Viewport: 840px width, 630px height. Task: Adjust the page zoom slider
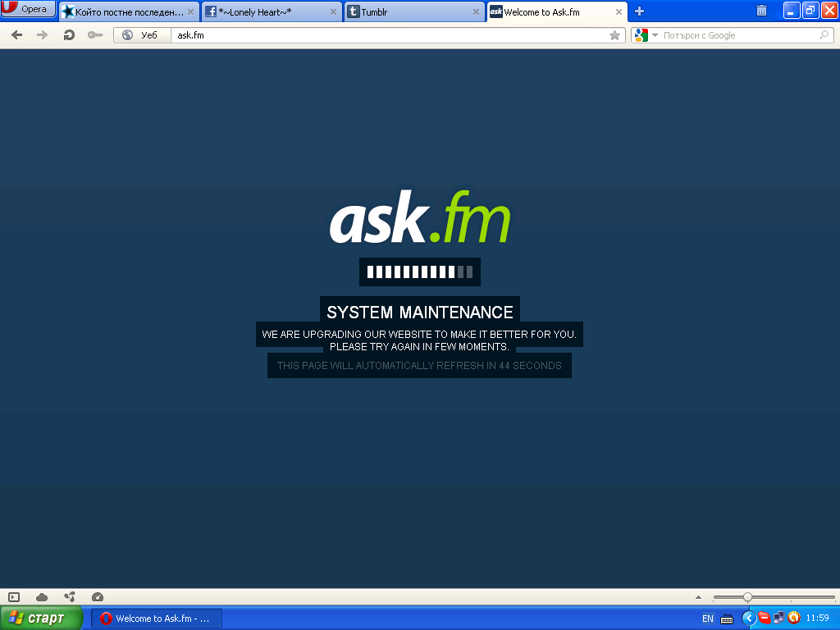774,597
